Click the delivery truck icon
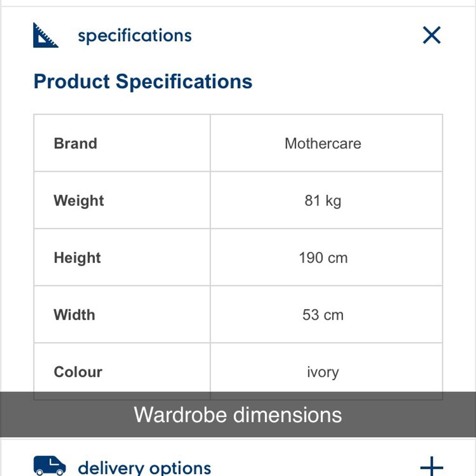476x476 pixels. pyautogui.click(x=49, y=465)
